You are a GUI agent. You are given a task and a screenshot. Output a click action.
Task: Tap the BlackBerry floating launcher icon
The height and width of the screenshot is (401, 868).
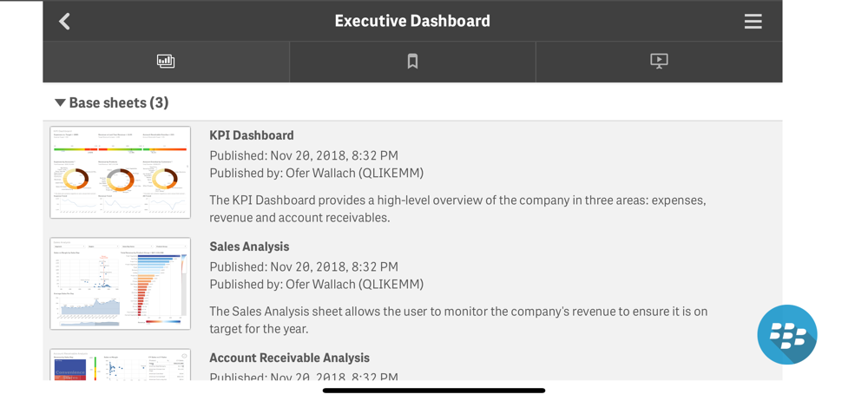pyautogui.click(x=787, y=334)
